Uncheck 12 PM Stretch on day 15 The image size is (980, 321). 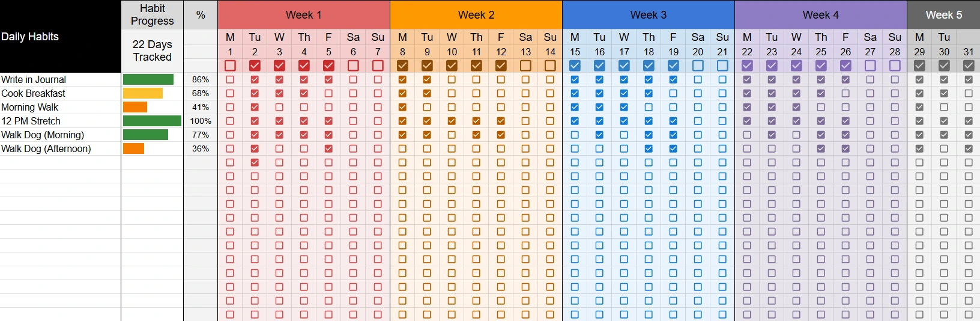575,121
